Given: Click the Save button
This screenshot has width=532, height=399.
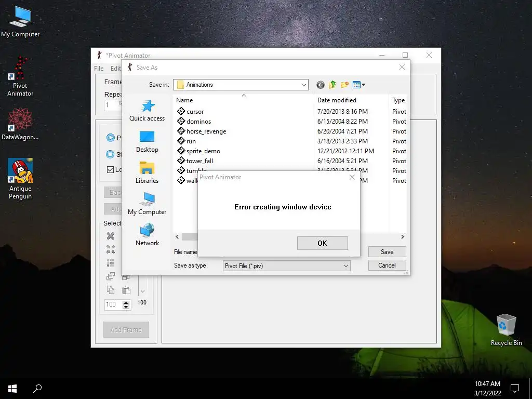Looking at the screenshot, I should (x=387, y=252).
